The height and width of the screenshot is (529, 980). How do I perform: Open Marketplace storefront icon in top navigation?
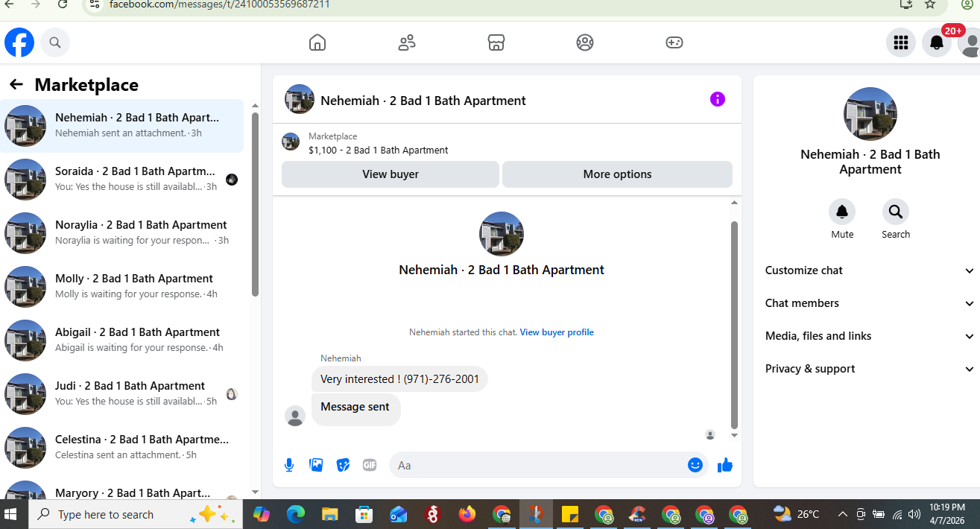(x=496, y=42)
